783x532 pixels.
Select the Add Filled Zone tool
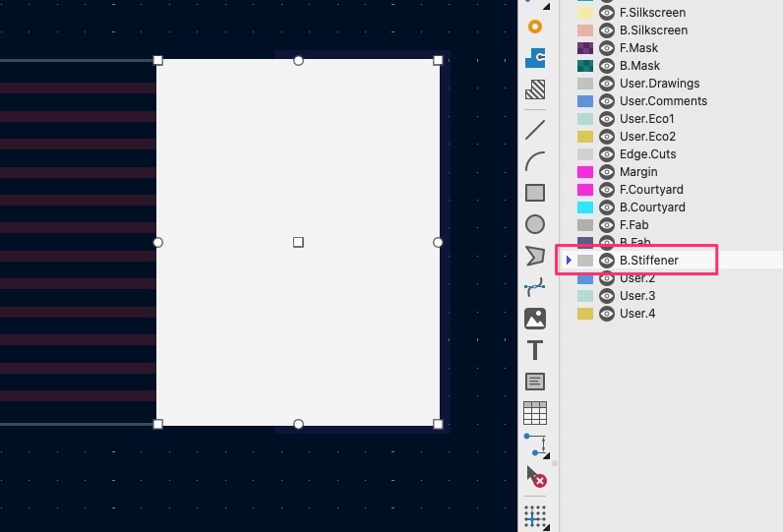(535, 58)
